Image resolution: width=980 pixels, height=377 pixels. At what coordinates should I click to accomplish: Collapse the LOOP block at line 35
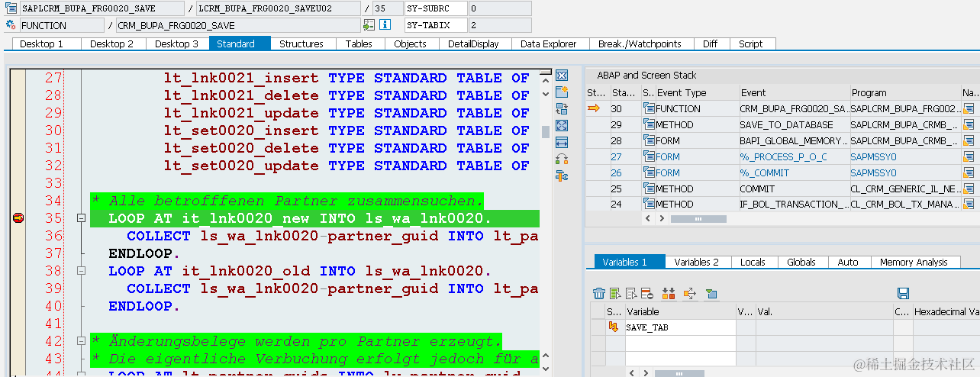pyautogui.click(x=81, y=219)
